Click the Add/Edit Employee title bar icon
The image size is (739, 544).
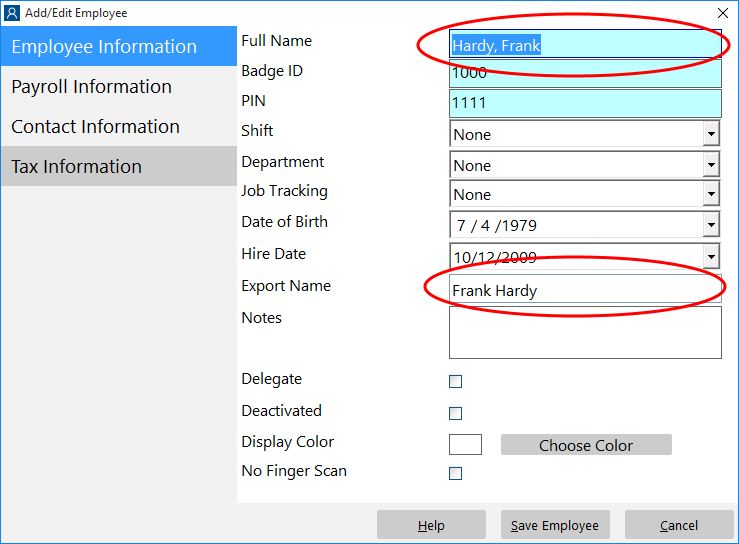click(12, 13)
